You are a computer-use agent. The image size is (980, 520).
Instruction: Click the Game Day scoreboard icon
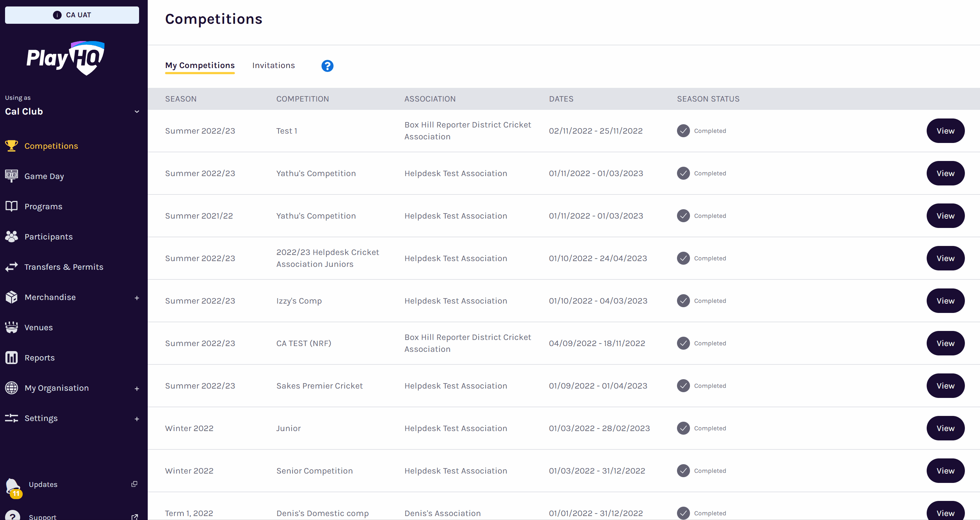[x=12, y=176]
